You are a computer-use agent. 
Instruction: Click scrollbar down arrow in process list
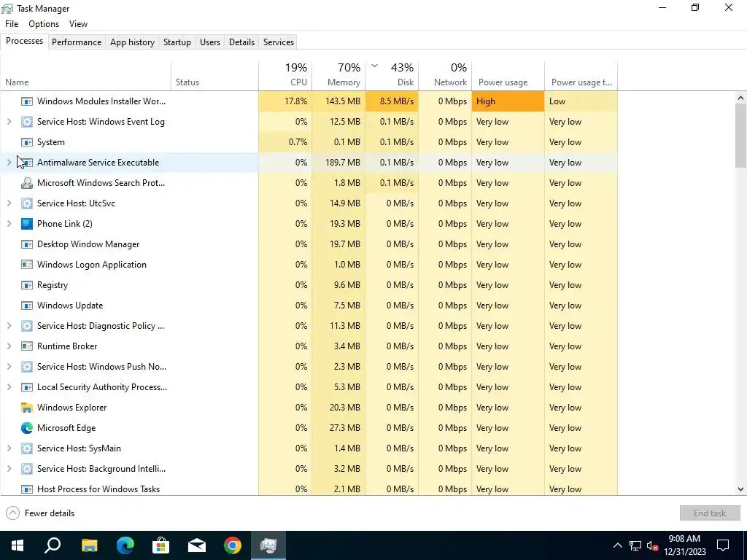click(x=740, y=489)
